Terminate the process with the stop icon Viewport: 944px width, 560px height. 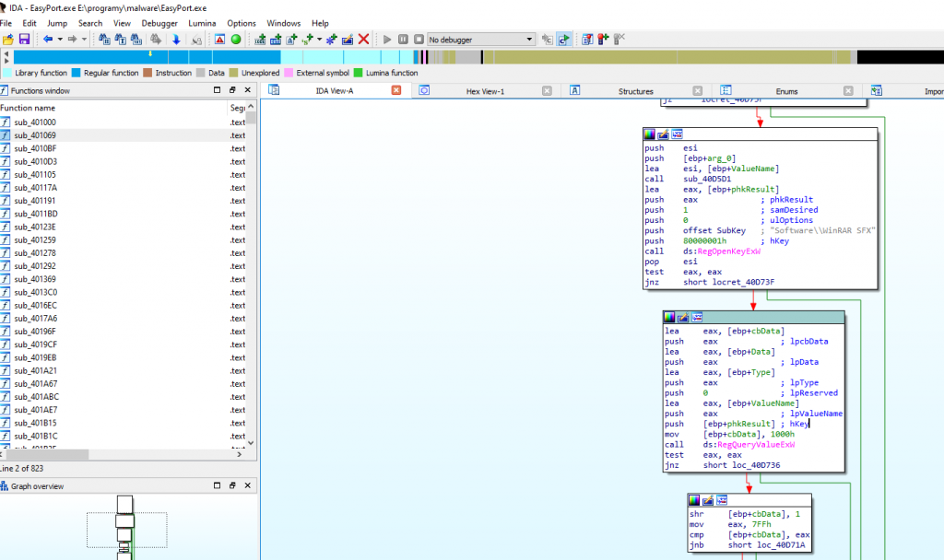tap(419, 40)
